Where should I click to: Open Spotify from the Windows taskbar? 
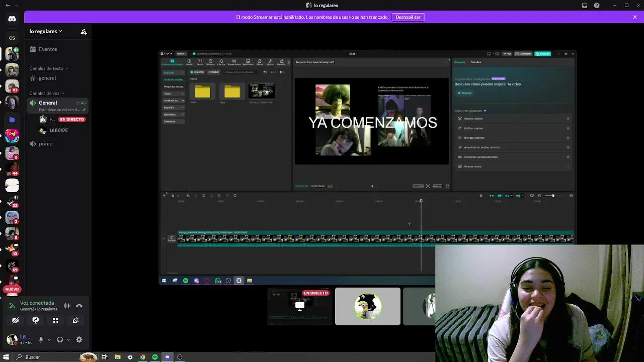[x=155, y=357]
